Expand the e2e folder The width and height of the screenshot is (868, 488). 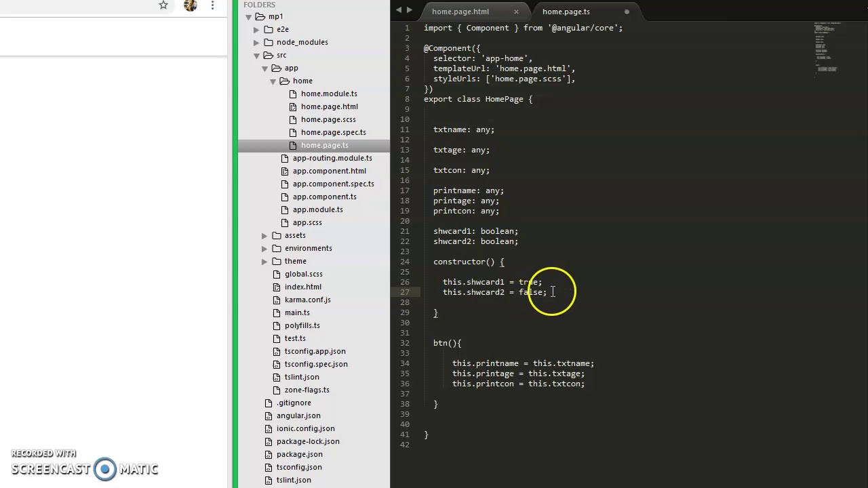point(256,29)
